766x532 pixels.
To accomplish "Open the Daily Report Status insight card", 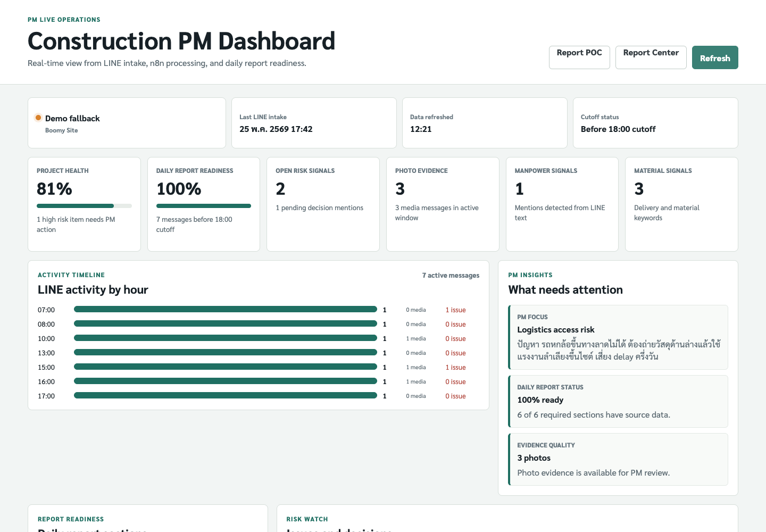I will (x=618, y=402).
